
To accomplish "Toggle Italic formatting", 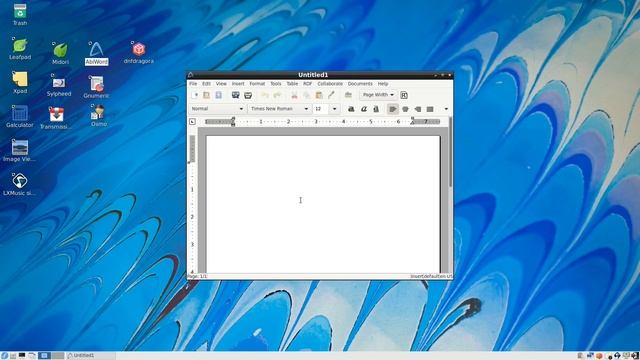I will coord(364,109).
